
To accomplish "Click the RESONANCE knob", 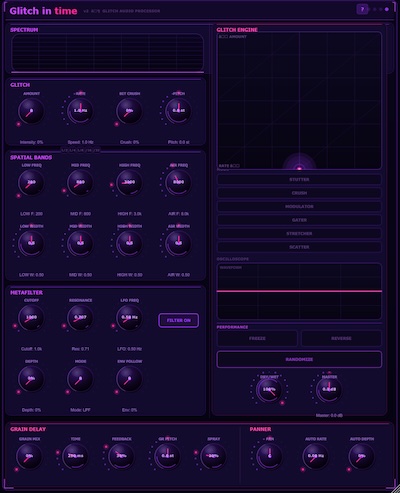I will (x=80, y=317).
